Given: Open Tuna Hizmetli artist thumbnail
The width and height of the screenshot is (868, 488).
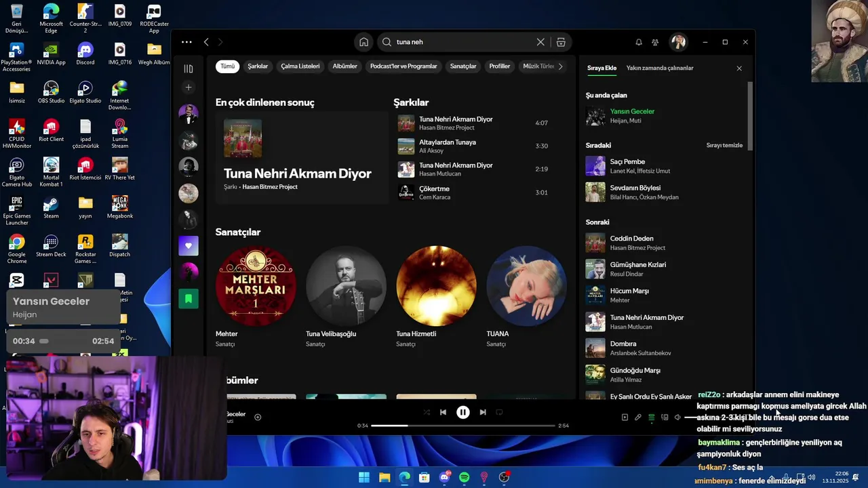Looking at the screenshot, I should pos(436,286).
